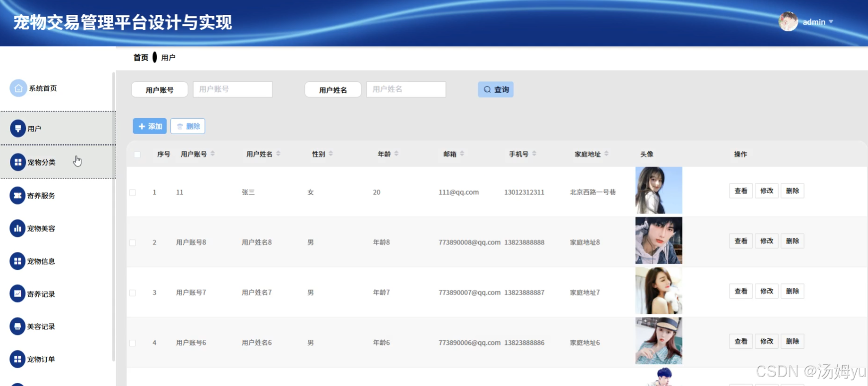Click the 首页 breadcrumb link

141,58
